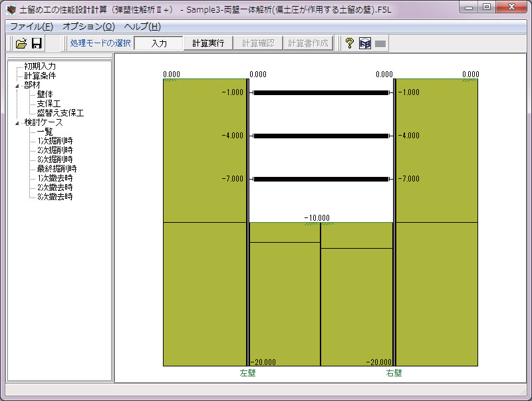Select 初期入力 in the tree

pyautogui.click(x=40, y=67)
